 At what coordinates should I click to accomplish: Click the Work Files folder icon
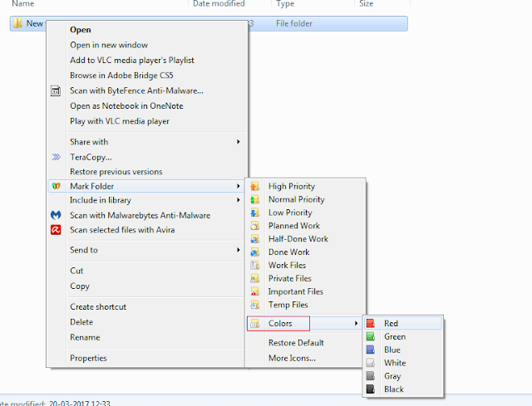255,265
